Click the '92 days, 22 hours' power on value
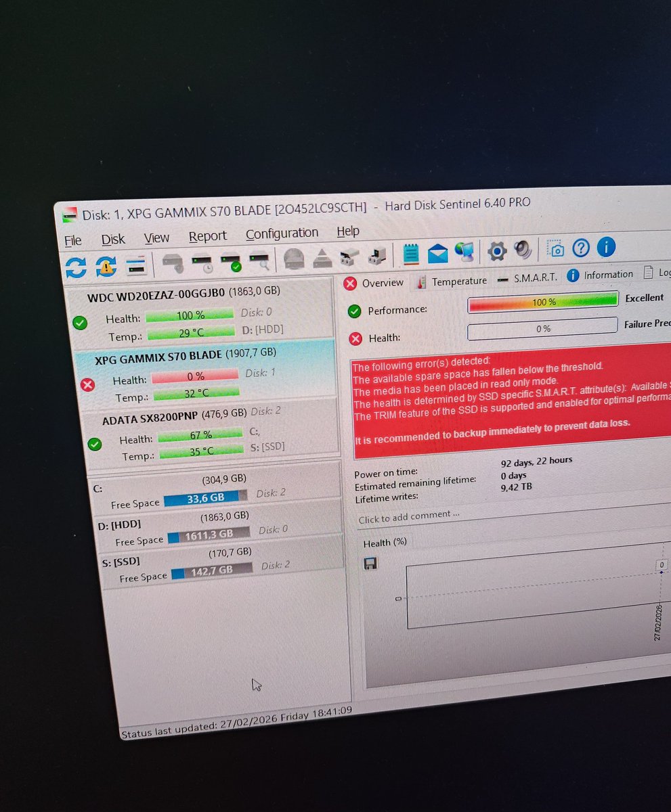Image resolution: width=671 pixels, height=812 pixels. [536, 461]
